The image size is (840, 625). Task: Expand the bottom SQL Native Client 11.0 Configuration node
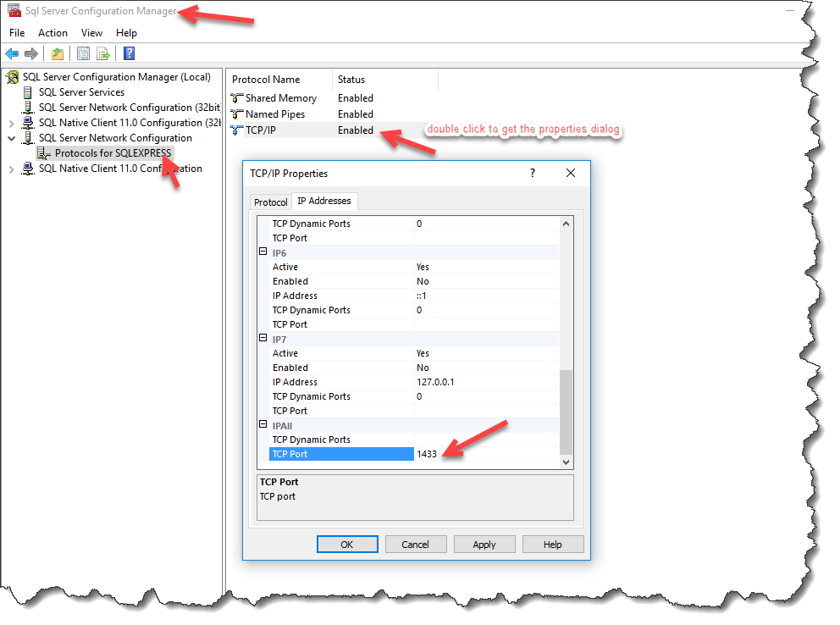pos(11,169)
